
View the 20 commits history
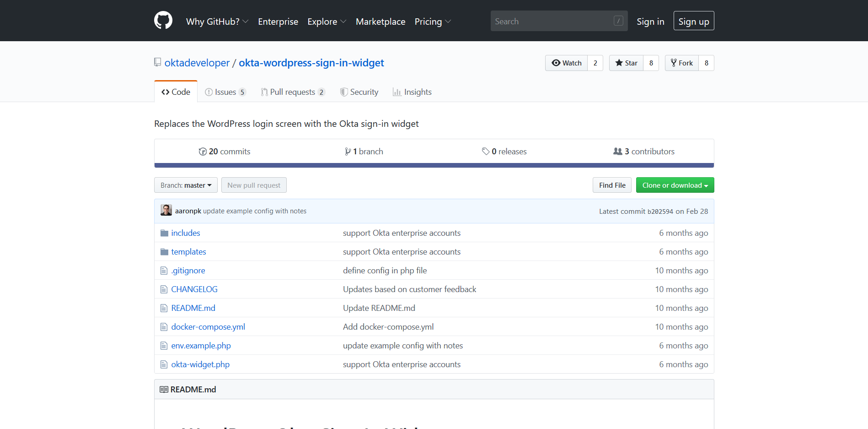point(225,152)
